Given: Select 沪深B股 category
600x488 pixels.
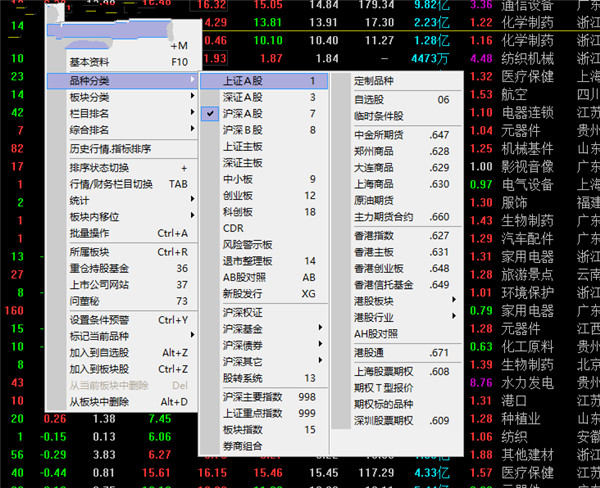Looking at the screenshot, I should click(264, 130).
